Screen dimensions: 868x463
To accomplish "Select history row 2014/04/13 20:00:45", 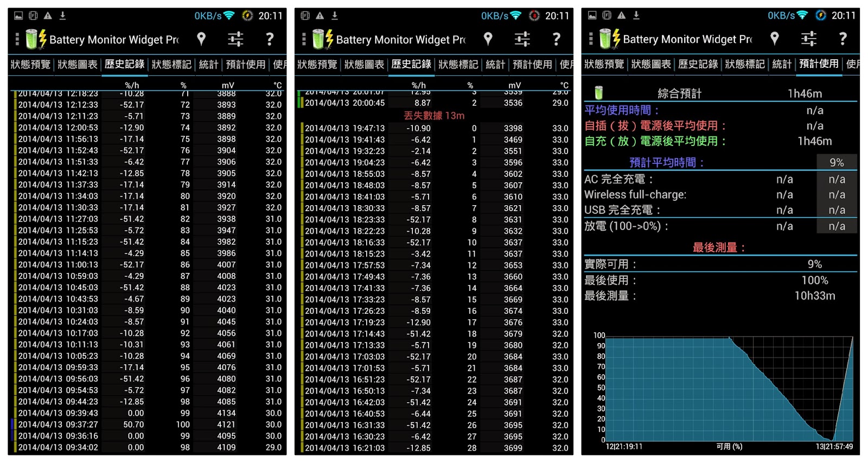I will [434, 103].
